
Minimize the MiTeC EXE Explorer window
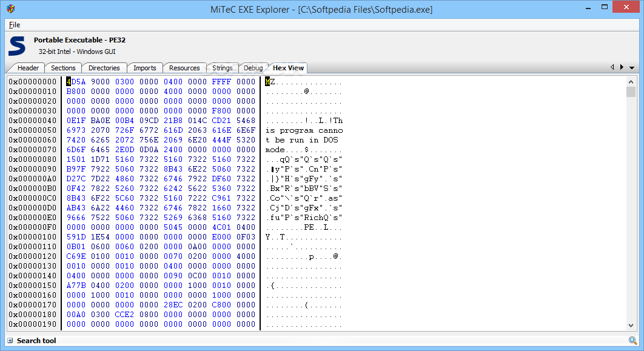588,7
